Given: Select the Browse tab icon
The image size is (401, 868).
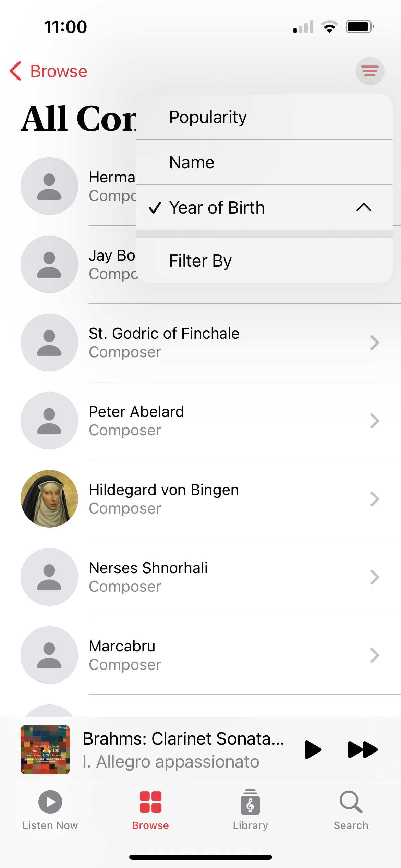Looking at the screenshot, I should [150, 802].
